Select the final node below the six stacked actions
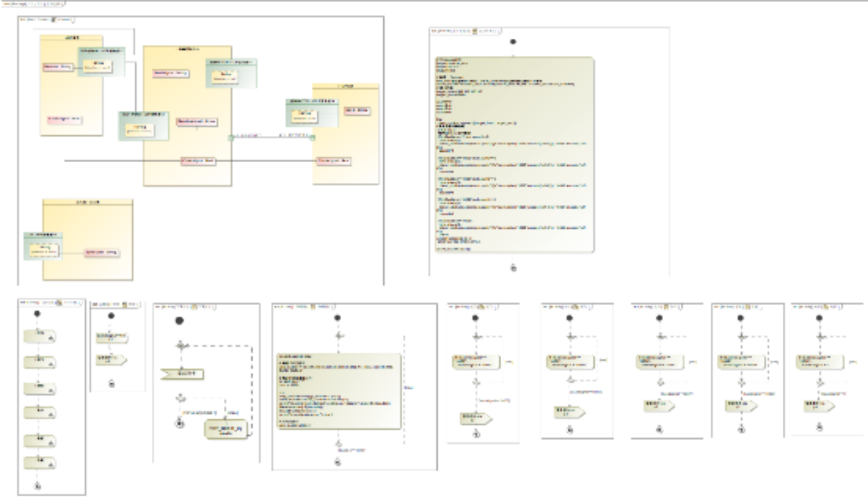The height and width of the screenshot is (499, 868). coord(37,487)
